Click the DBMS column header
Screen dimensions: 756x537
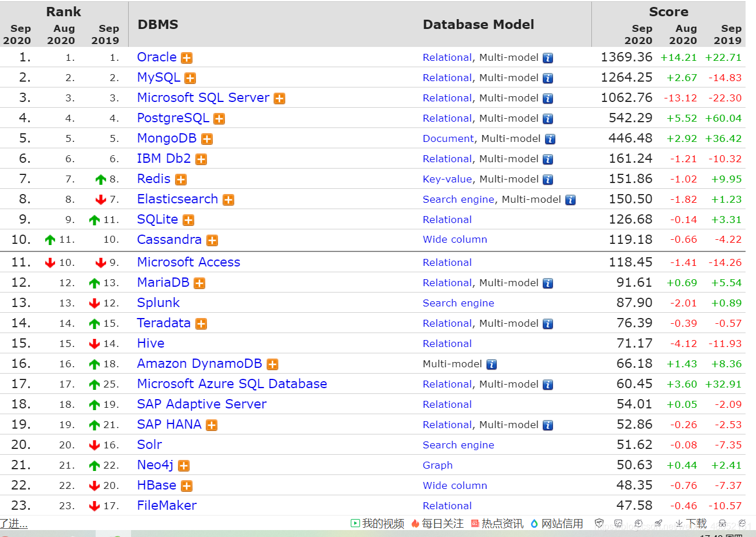pos(158,24)
